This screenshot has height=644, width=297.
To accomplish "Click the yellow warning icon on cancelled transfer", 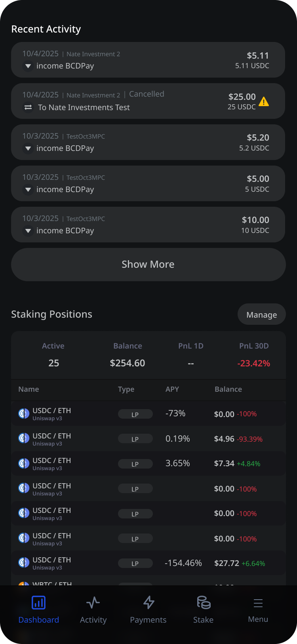I will [264, 102].
